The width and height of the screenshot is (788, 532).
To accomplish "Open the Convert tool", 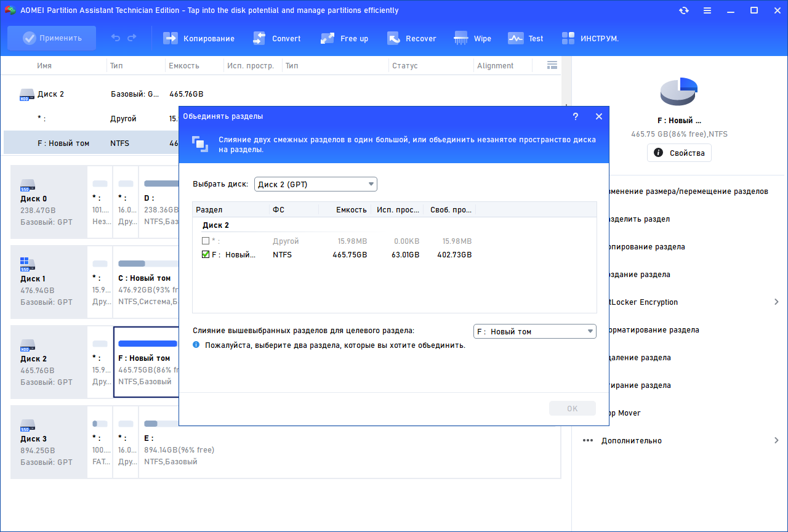I will [277, 38].
